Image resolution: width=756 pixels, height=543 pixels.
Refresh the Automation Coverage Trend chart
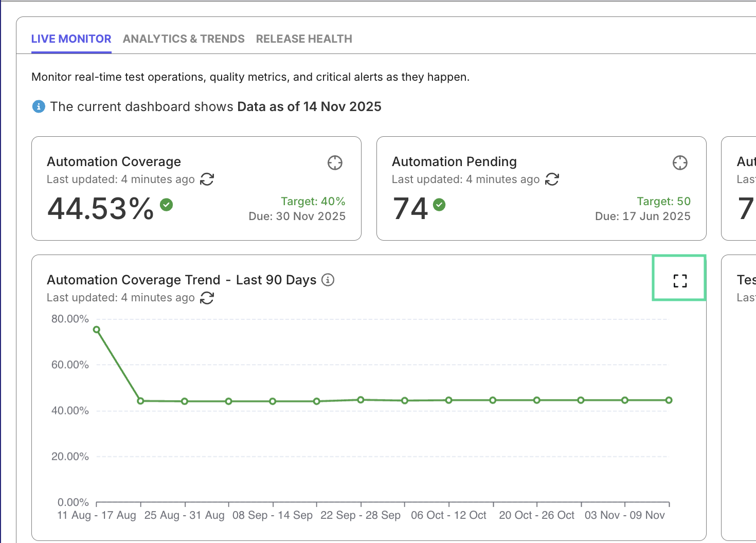click(207, 298)
